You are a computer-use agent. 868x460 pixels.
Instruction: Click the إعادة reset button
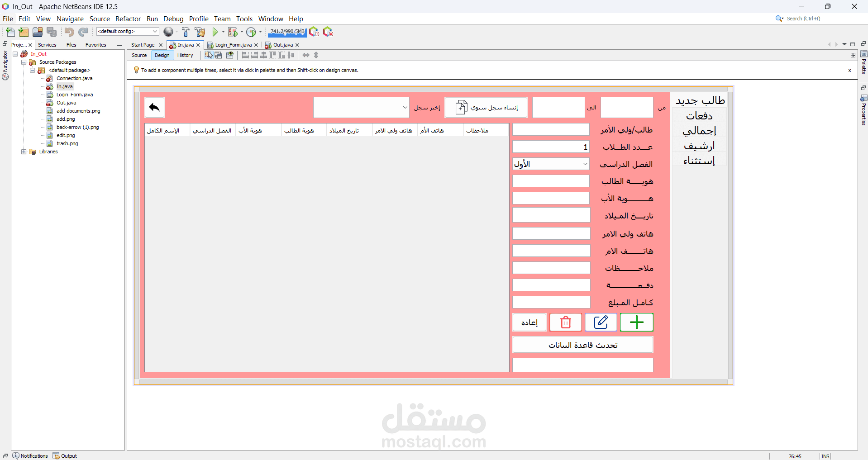[529, 322]
